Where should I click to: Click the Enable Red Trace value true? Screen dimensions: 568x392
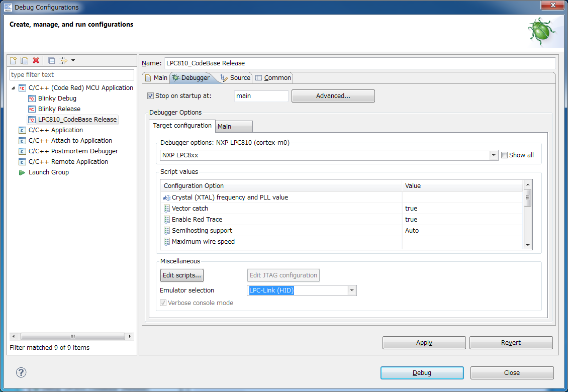click(411, 220)
